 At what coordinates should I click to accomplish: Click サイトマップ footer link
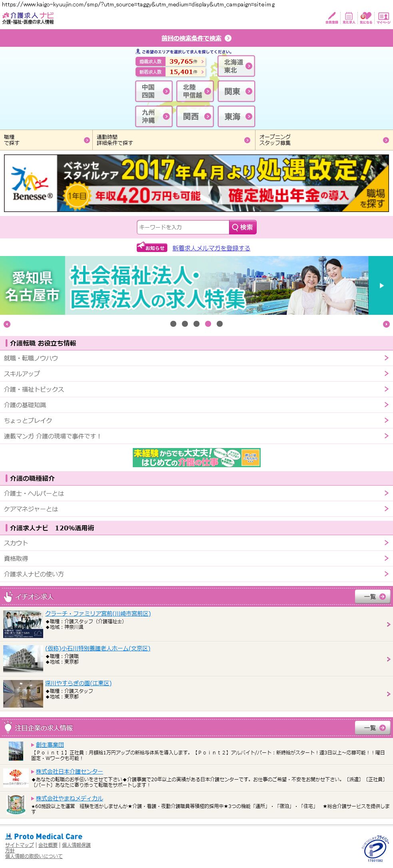pos(20,845)
